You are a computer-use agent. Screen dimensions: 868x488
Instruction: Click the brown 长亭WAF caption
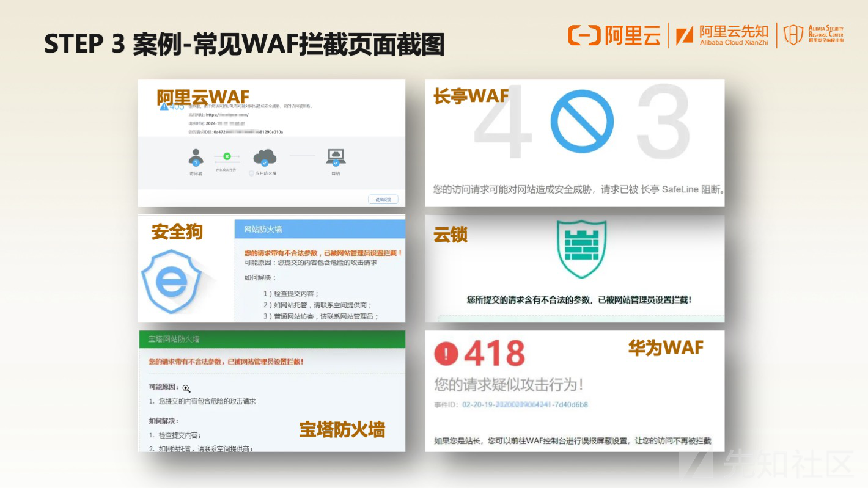point(471,96)
